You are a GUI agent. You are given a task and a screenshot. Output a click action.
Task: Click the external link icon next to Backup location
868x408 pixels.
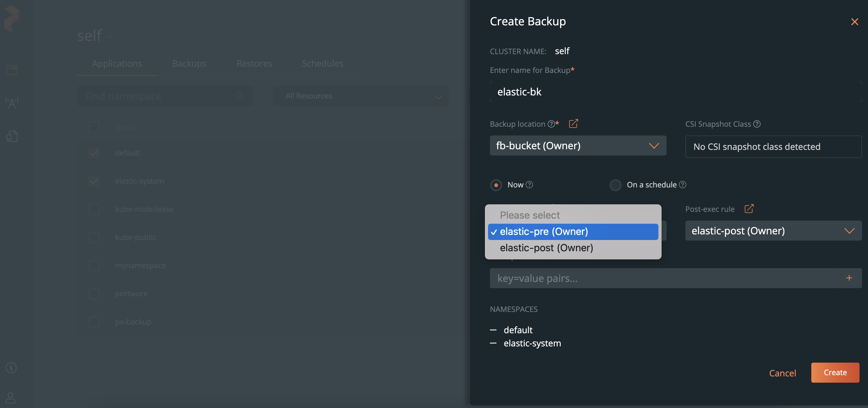tap(574, 123)
